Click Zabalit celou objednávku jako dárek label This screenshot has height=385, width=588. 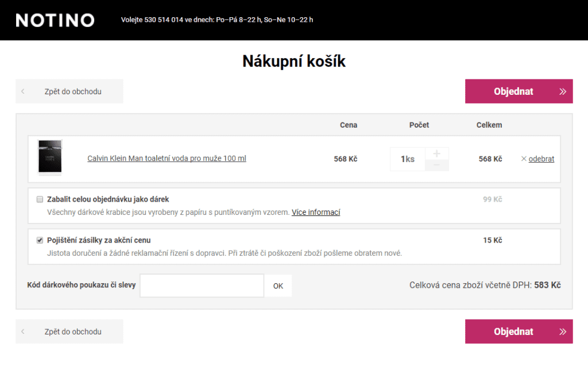108,199
